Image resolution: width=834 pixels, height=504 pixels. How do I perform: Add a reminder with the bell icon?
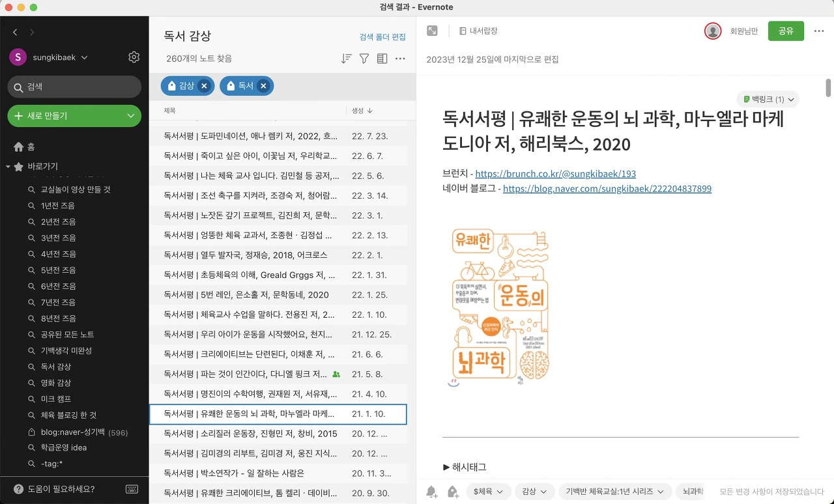pos(431,492)
